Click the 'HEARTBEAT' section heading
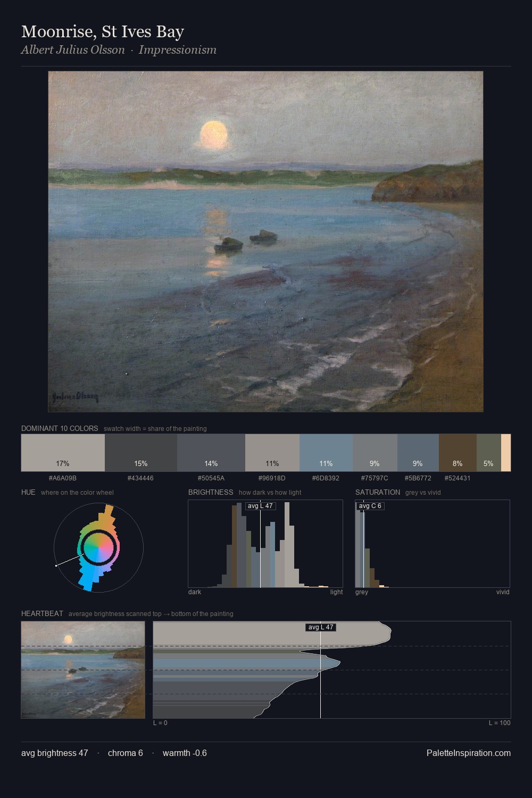This screenshot has height=798, width=532. tap(42, 613)
